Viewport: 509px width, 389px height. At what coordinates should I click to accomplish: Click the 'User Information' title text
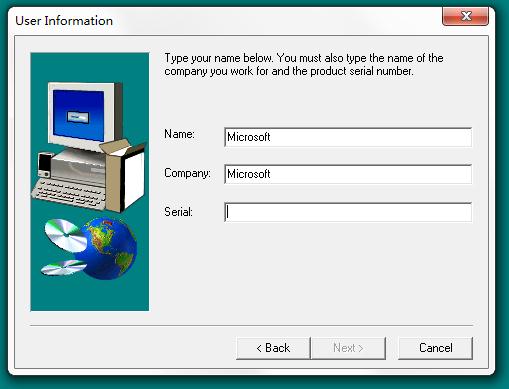click(x=64, y=21)
